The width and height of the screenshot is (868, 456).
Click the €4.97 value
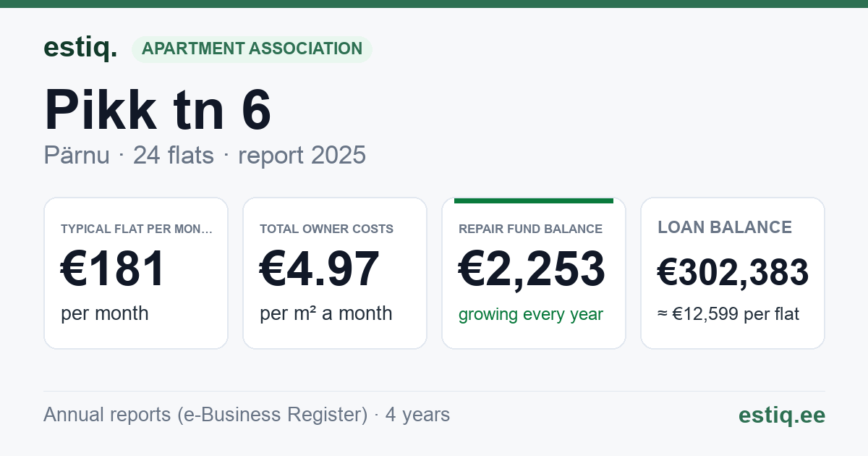(320, 269)
